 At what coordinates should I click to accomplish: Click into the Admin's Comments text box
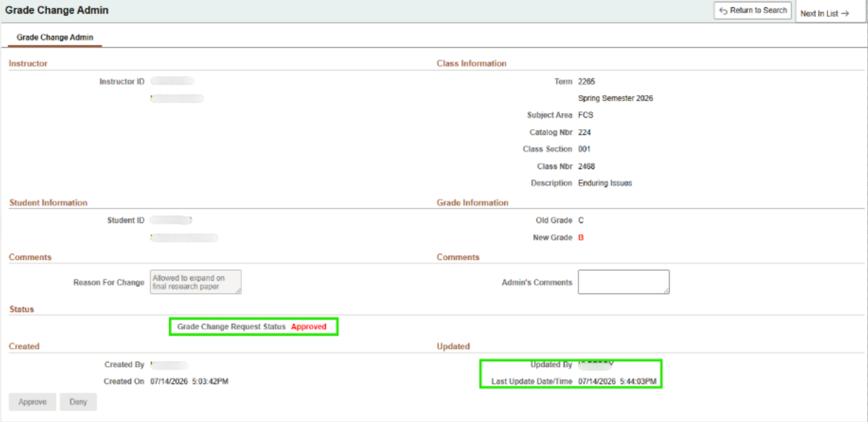(624, 282)
